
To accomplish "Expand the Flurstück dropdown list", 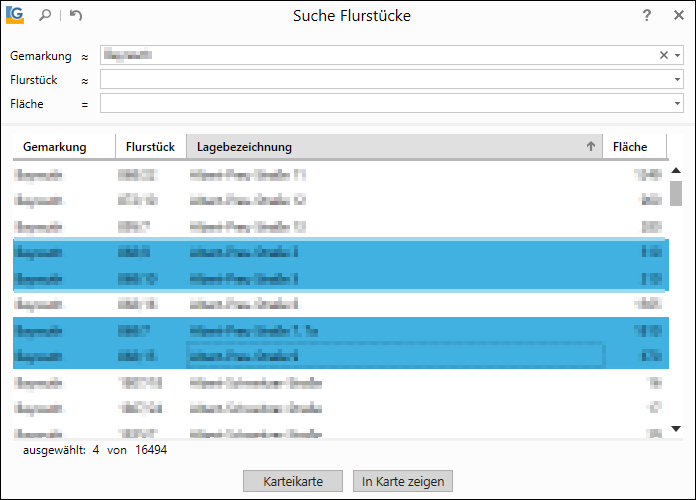I will [677, 79].
